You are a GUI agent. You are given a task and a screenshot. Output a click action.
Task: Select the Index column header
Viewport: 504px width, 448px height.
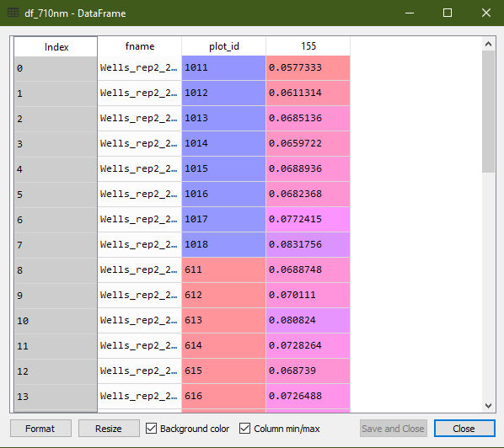click(x=56, y=47)
